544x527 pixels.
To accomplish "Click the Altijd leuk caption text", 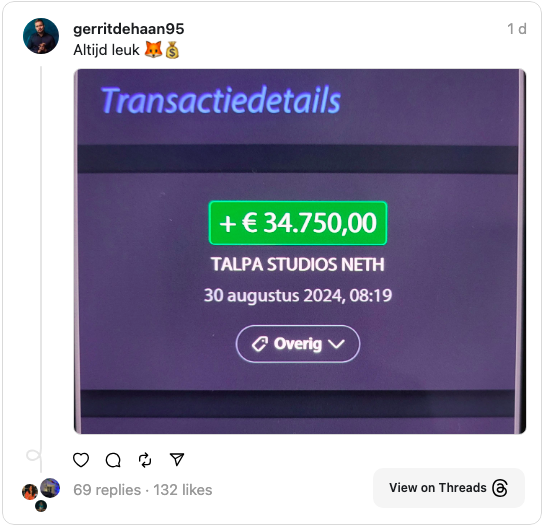I will 107,50.
